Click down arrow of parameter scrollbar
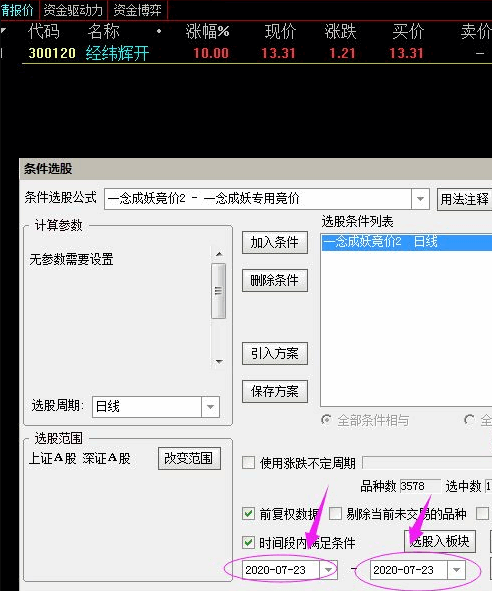492x591 pixels. 219,361
